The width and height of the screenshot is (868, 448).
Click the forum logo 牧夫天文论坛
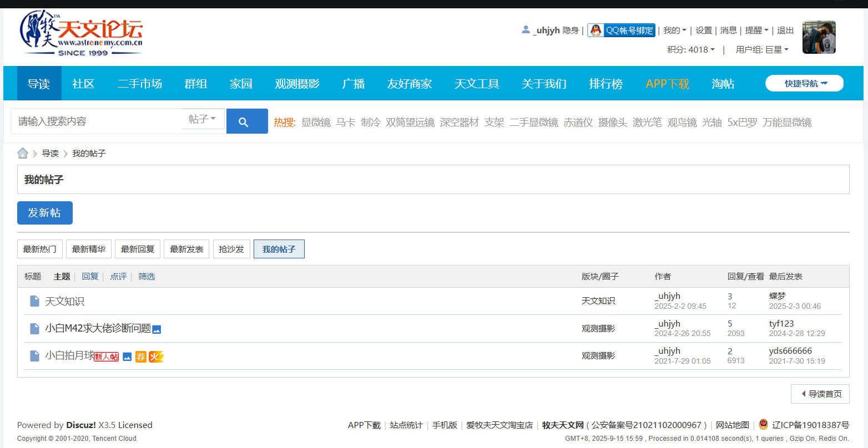tap(82, 33)
